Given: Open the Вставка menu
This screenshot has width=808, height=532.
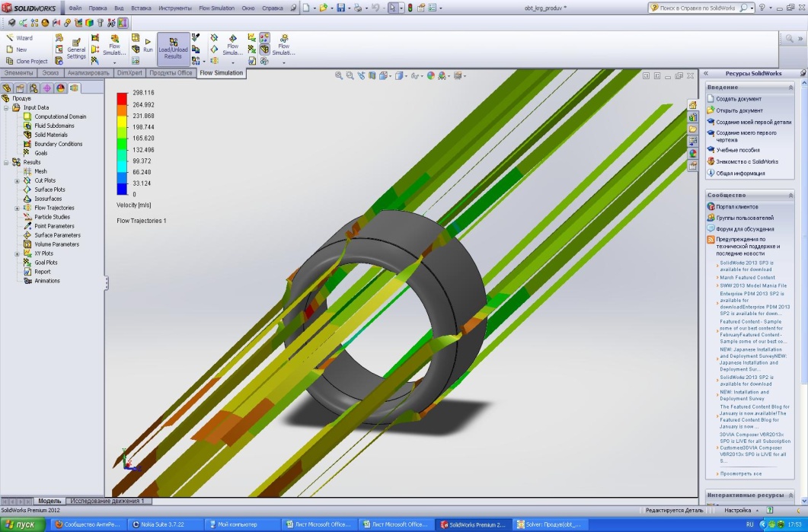Looking at the screenshot, I should 141,8.
